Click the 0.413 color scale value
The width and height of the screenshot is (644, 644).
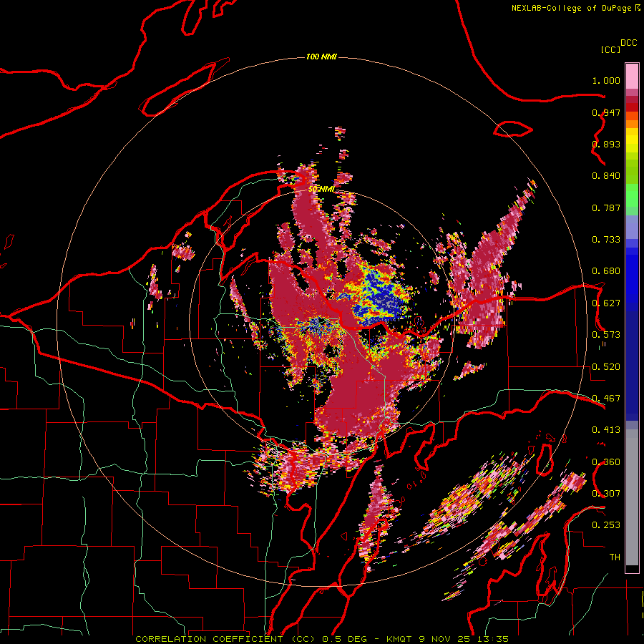click(x=606, y=430)
